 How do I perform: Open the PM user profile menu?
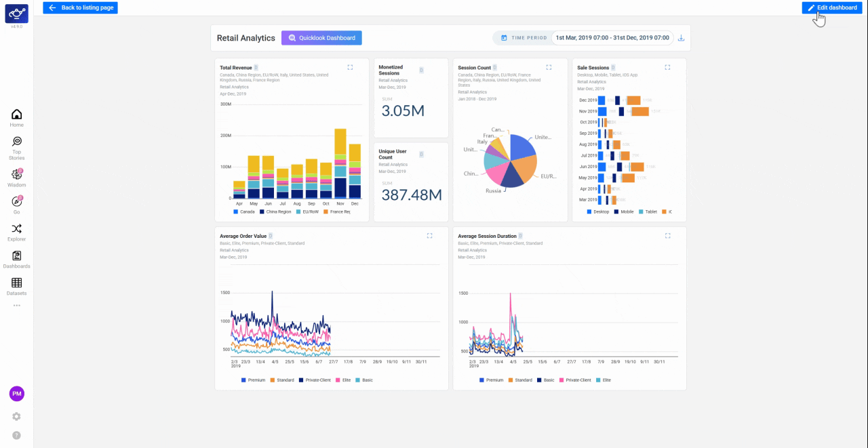(17, 394)
